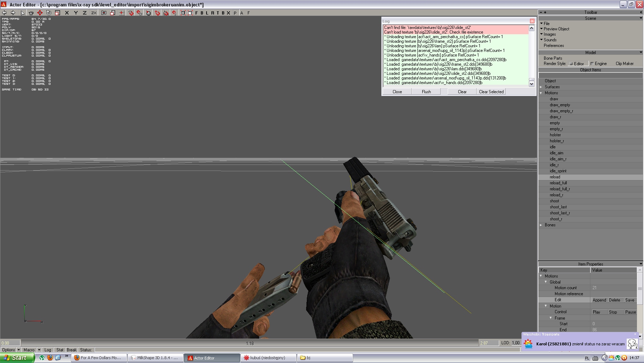Select the red Move tool icon
The width and height of the screenshot is (644, 363).
(40, 13)
